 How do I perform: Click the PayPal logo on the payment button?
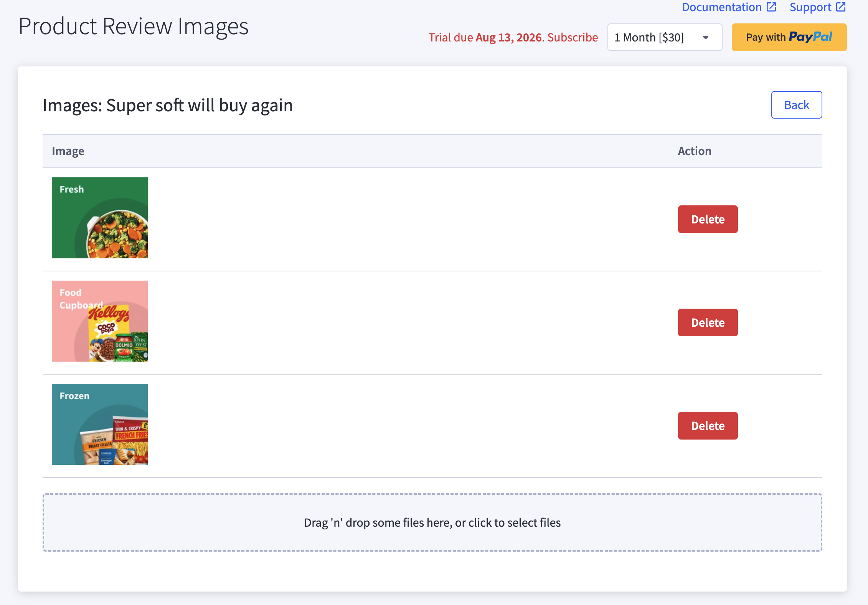[x=810, y=37]
